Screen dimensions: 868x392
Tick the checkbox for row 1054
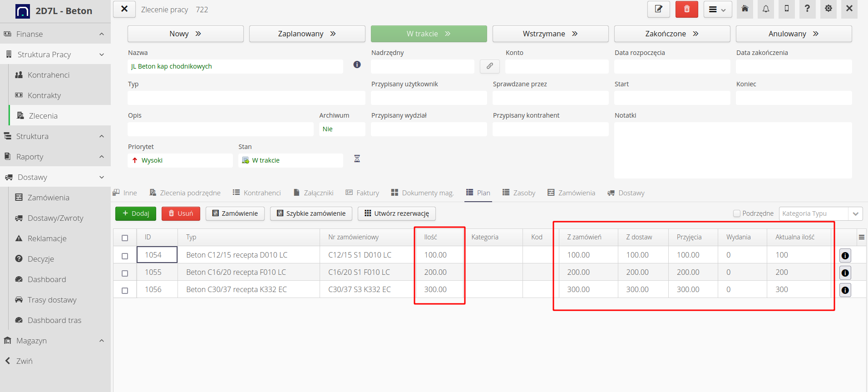pos(125,256)
